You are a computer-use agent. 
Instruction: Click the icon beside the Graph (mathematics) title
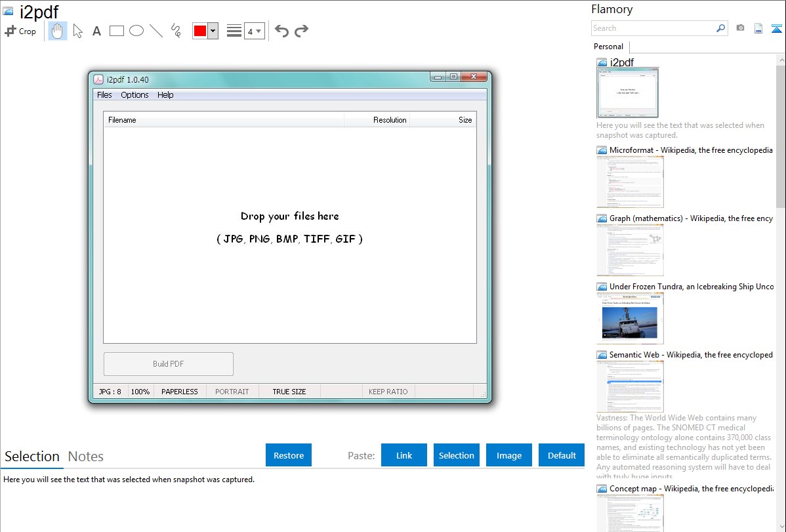(x=602, y=218)
